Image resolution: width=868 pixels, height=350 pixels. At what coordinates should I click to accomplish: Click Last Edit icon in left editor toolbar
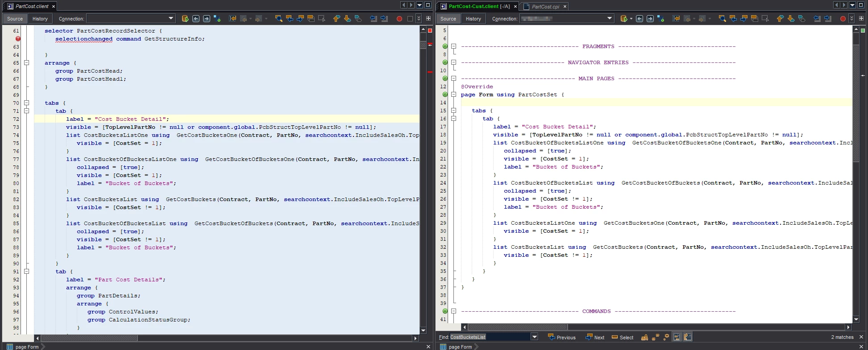(x=233, y=19)
